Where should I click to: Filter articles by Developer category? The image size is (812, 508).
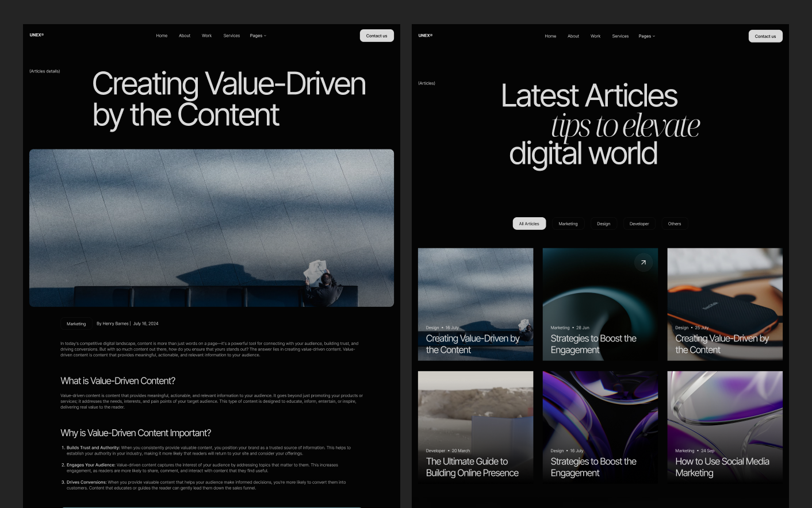click(x=639, y=224)
